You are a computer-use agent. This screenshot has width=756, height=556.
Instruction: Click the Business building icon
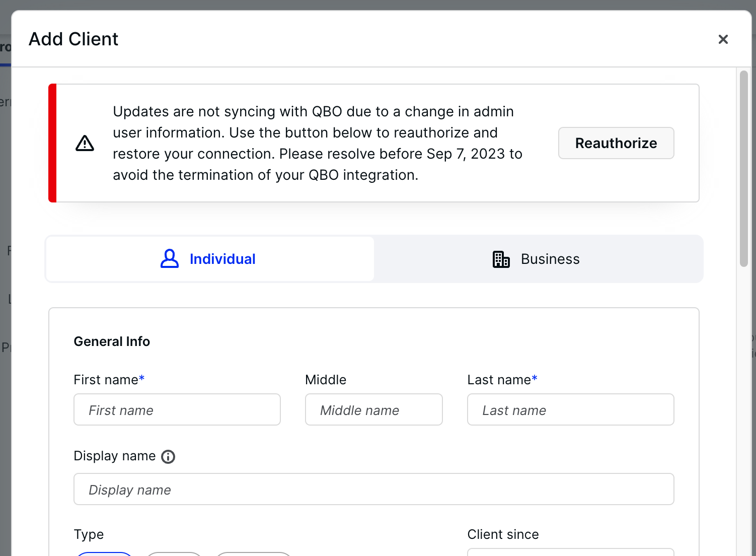501,259
